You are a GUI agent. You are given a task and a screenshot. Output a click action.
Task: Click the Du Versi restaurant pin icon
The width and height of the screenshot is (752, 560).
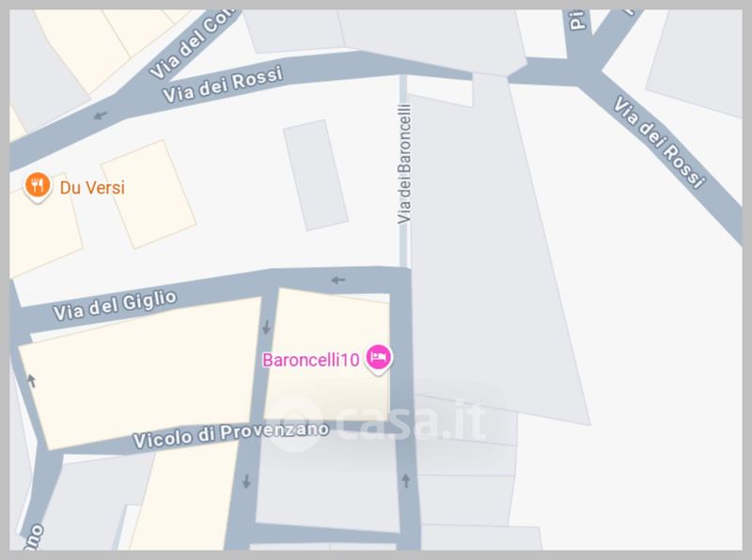point(38,186)
